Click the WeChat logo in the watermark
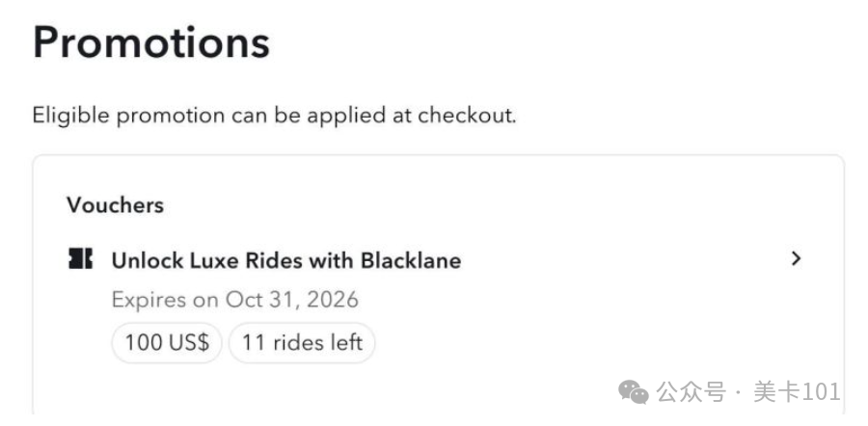The width and height of the screenshot is (868, 426). coord(634,391)
